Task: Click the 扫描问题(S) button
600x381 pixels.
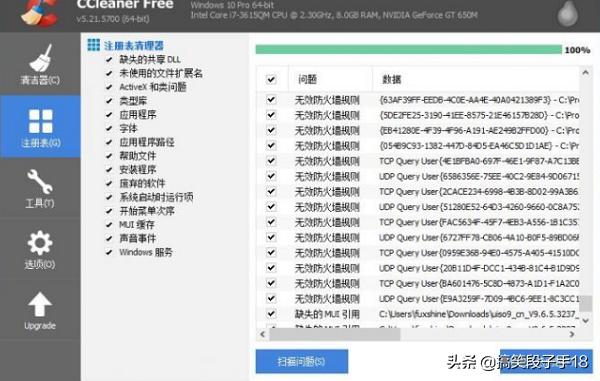Action: [302, 361]
